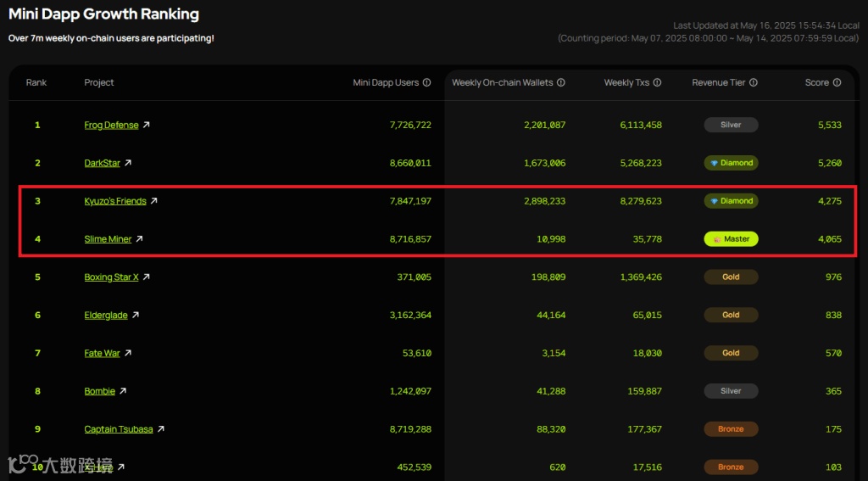Click Frog Defense users value 7,726,722

pyautogui.click(x=410, y=126)
